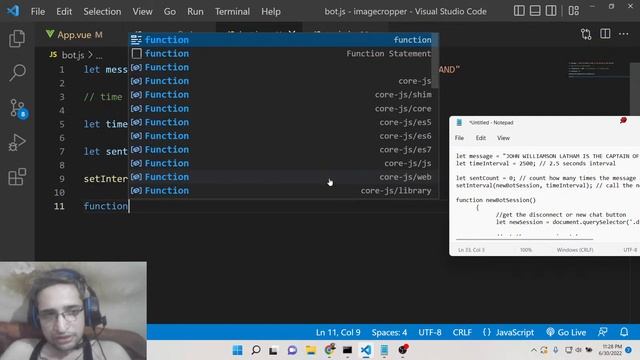Pick Function suggestion from core-js/es6
640x360 pixels.
281,136
